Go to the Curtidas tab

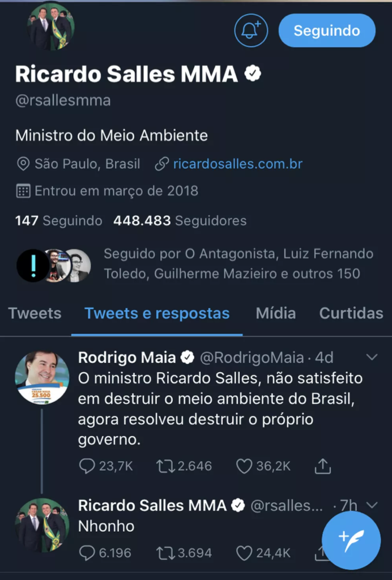coord(351,313)
